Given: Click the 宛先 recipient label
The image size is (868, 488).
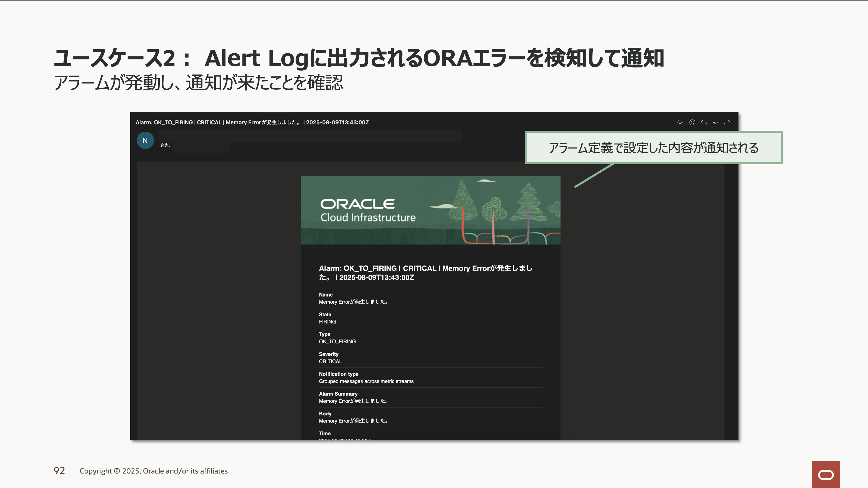Looking at the screenshot, I should coord(165,145).
